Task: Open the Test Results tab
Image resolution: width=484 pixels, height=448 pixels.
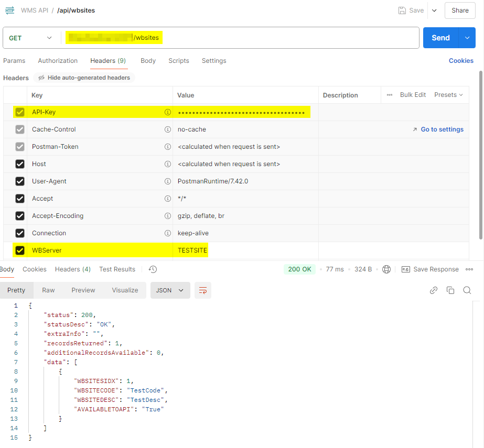Action: [x=117, y=269]
